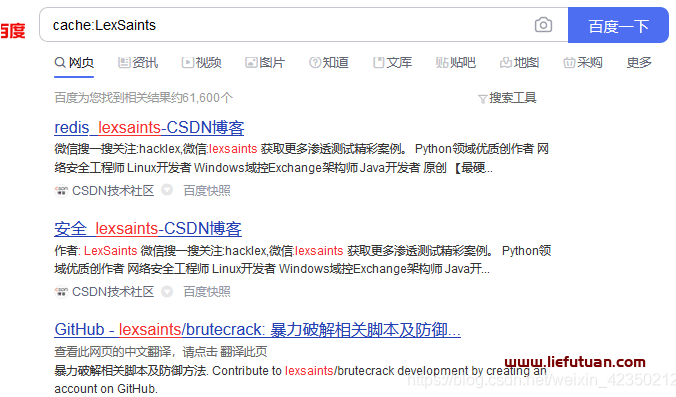This screenshot has height=397, width=676.
Task: Click 翻译此页 under the GitHub result
Action: click(244, 352)
